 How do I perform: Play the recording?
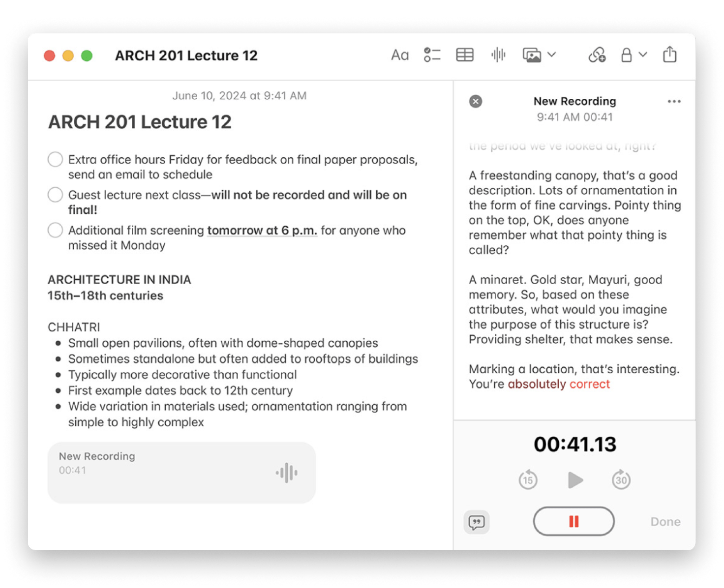click(x=575, y=480)
